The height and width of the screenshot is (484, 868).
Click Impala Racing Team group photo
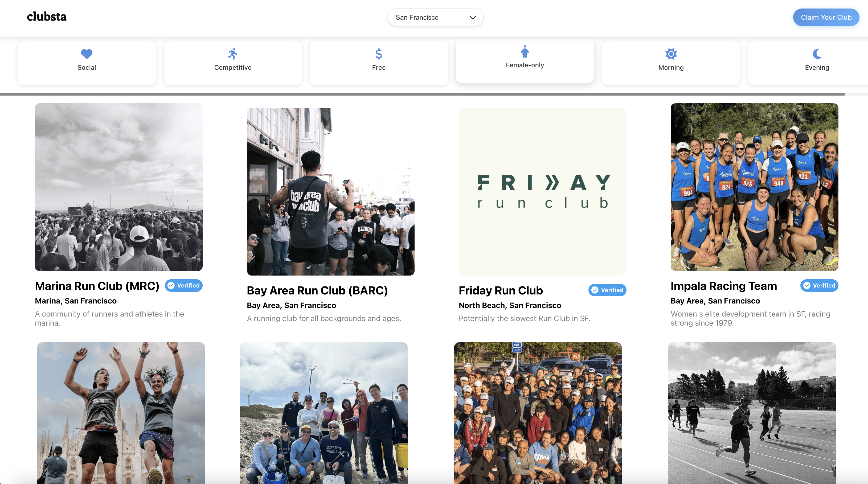click(755, 187)
